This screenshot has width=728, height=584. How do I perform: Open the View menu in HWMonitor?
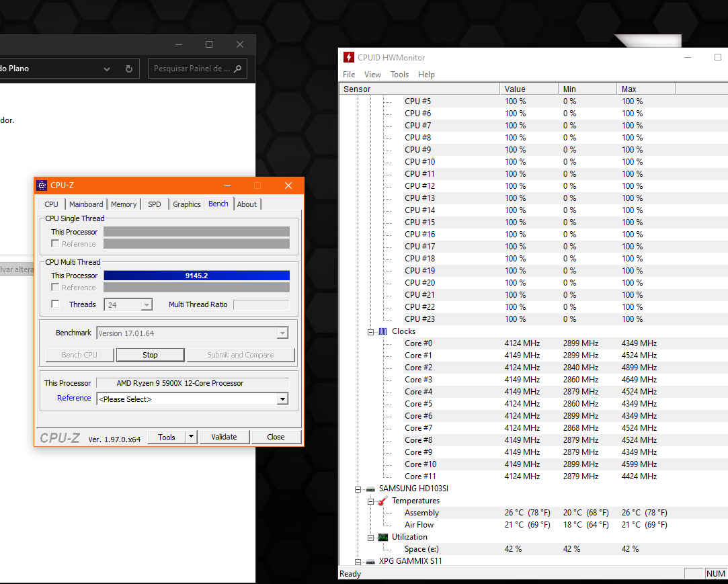tap(372, 75)
